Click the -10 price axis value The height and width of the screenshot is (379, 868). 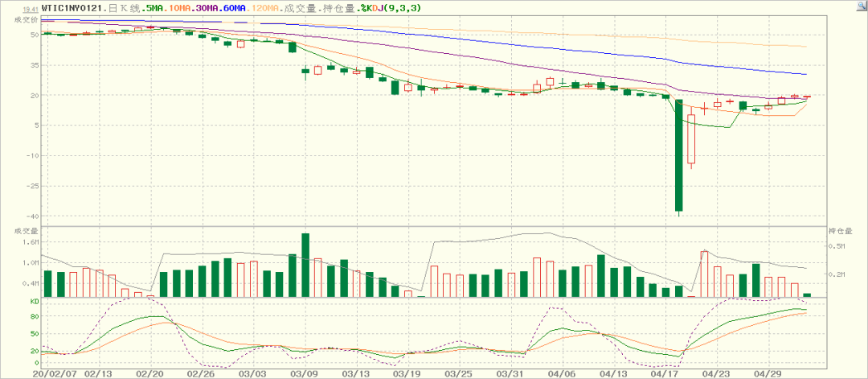tap(31, 155)
